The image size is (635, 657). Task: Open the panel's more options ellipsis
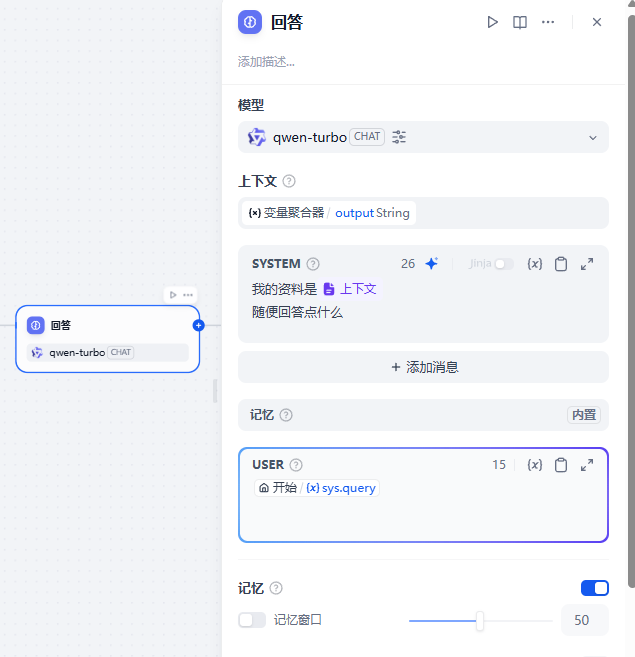pos(548,22)
